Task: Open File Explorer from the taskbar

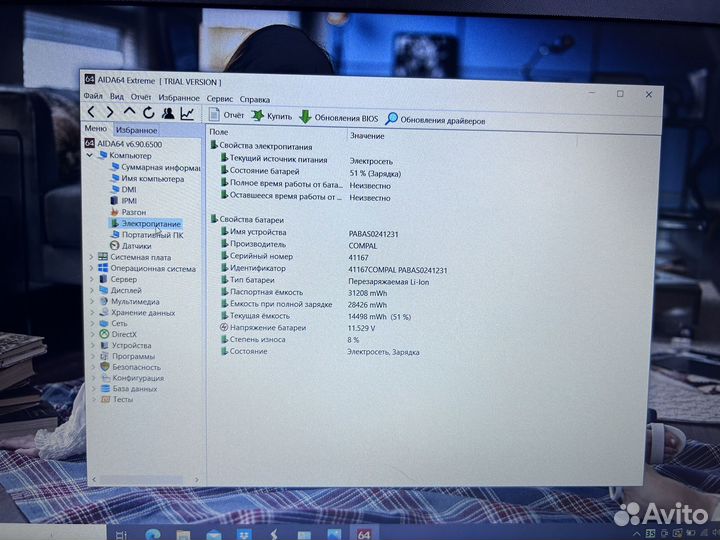Action: tap(183, 534)
